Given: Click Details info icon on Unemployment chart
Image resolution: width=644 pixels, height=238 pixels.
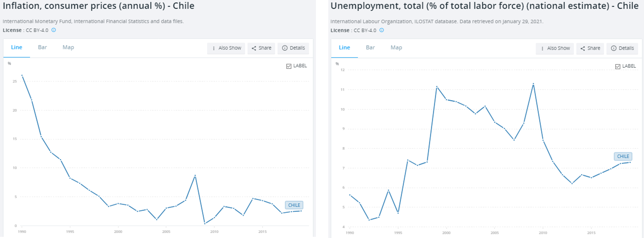Looking at the screenshot, I should pos(613,48).
